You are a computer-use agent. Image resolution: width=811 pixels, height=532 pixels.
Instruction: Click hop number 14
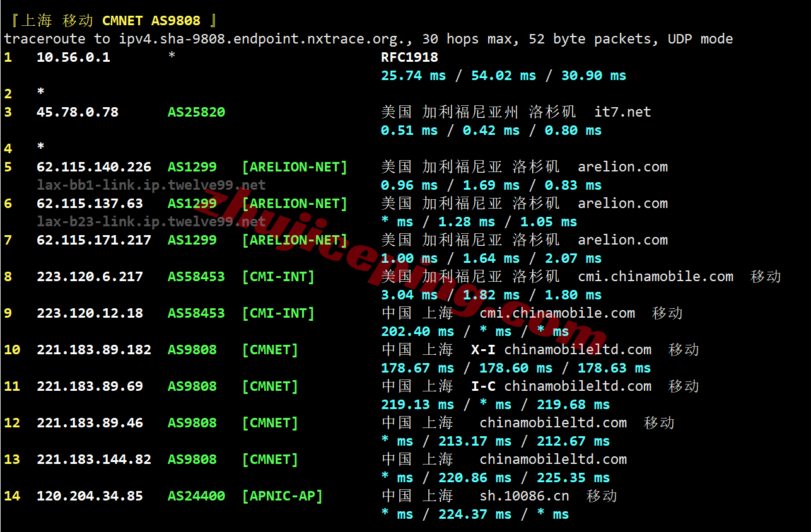pyautogui.click(x=12, y=496)
